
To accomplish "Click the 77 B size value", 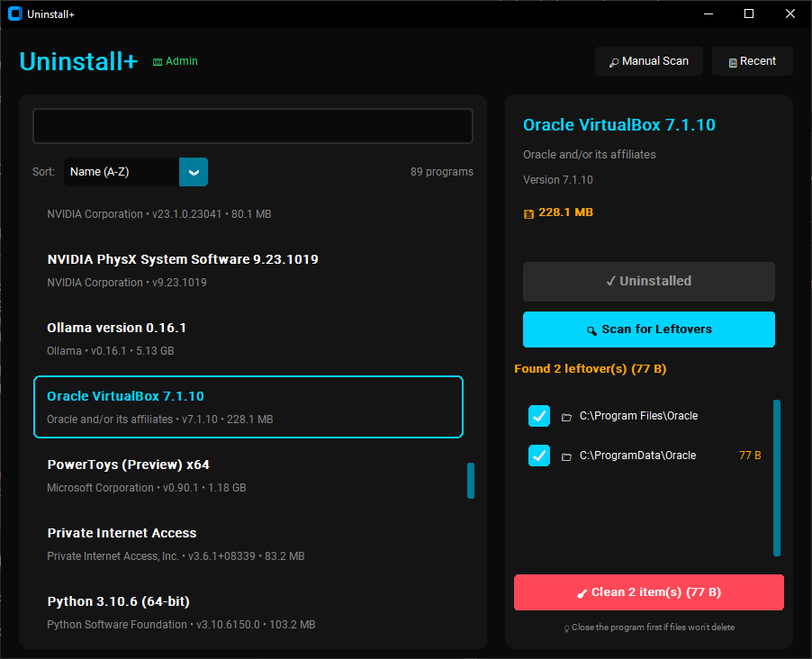I will pyautogui.click(x=750, y=456).
